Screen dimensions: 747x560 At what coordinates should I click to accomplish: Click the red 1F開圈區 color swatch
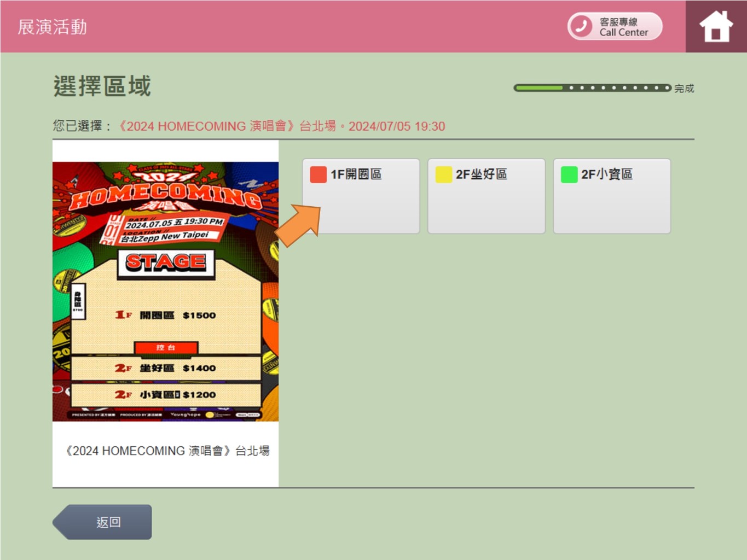click(x=318, y=174)
